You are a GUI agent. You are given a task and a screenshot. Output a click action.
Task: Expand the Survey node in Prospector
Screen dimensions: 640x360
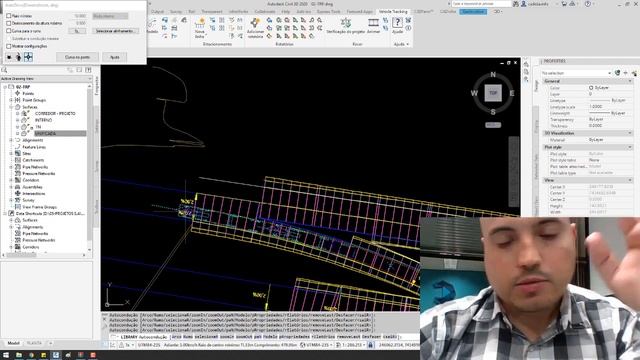(11, 200)
